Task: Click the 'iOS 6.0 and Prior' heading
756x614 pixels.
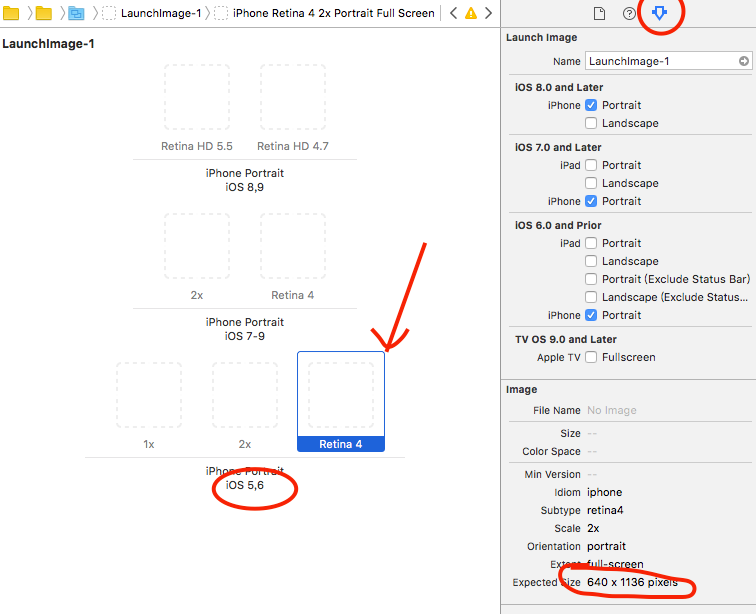Action: (x=558, y=225)
